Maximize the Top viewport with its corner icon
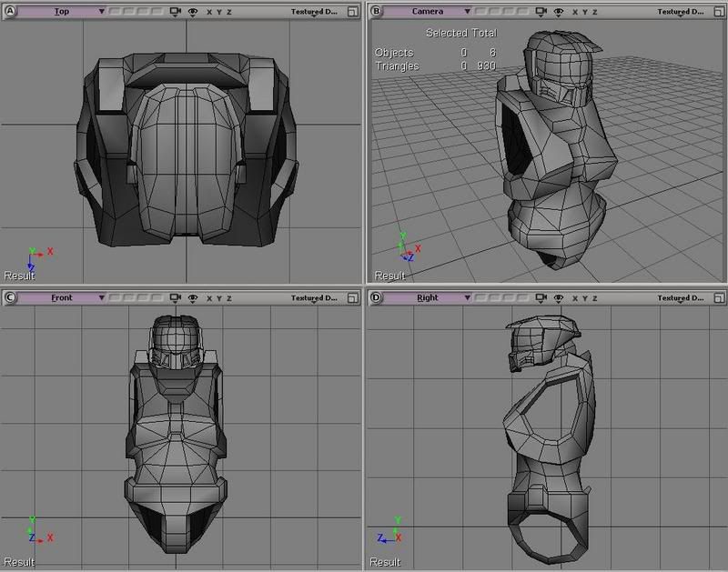728x572 pixels. [x=353, y=12]
